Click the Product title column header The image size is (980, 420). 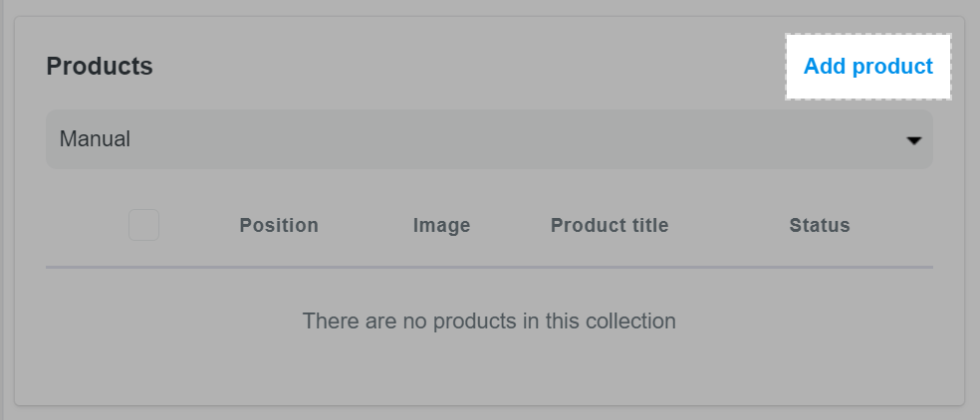click(x=610, y=225)
